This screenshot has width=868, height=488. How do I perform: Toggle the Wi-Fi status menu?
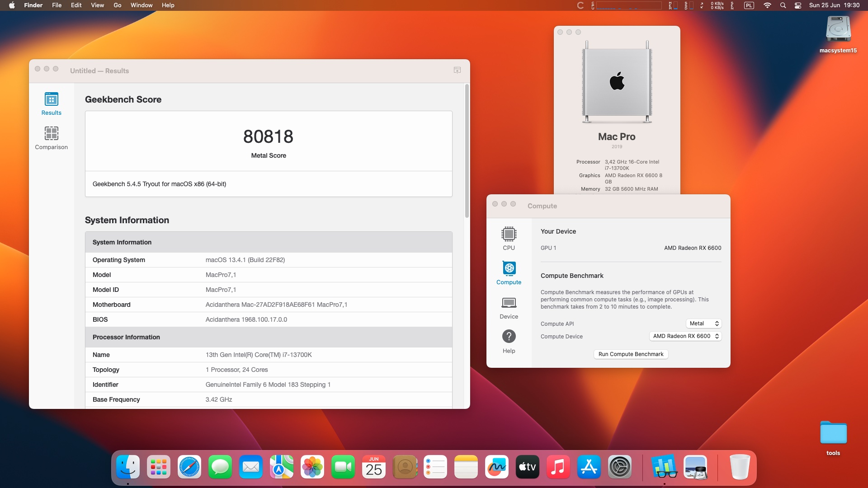(x=767, y=5)
